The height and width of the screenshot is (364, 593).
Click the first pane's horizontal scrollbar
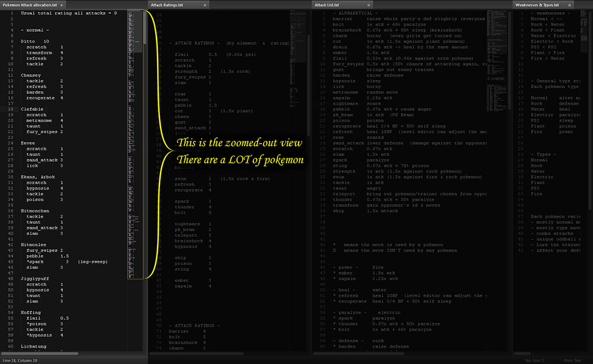(41, 353)
